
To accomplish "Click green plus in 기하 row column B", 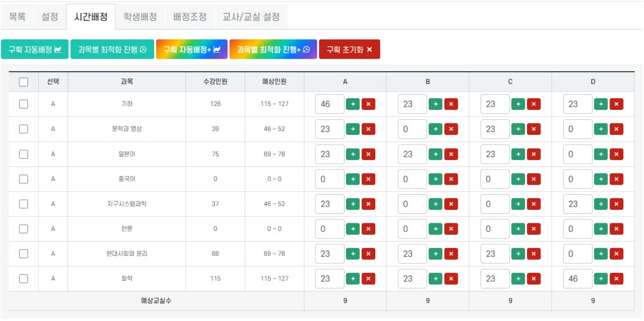I will (436, 104).
